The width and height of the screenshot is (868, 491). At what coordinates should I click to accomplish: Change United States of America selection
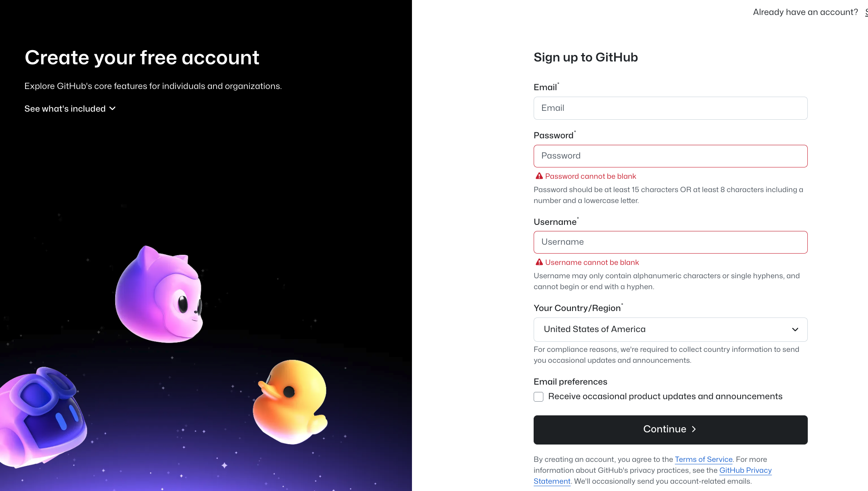pos(670,329)
